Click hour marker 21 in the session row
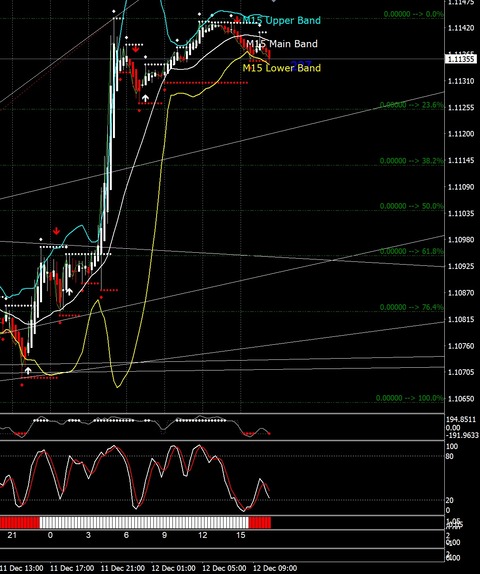This screenshot has width=480, height=574. [12, 535]
